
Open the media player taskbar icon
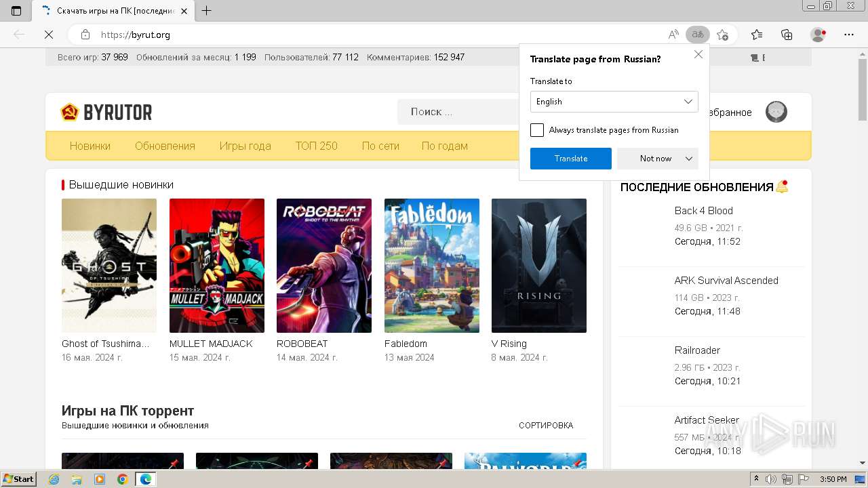tap(100, 479)
